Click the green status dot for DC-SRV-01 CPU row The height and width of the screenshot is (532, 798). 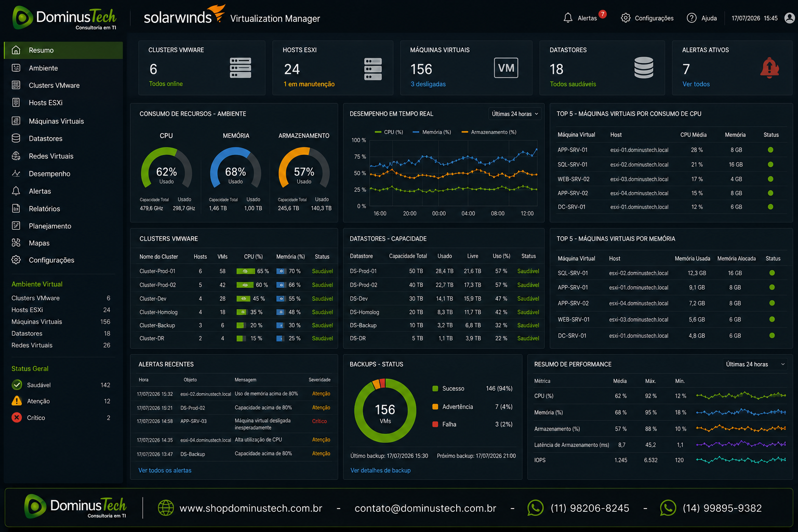pyautogui.click(x=770, y=207)
